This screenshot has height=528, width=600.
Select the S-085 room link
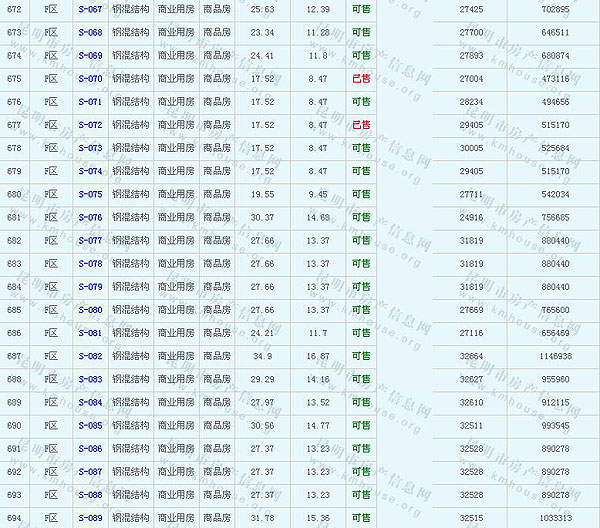(90, 426)
